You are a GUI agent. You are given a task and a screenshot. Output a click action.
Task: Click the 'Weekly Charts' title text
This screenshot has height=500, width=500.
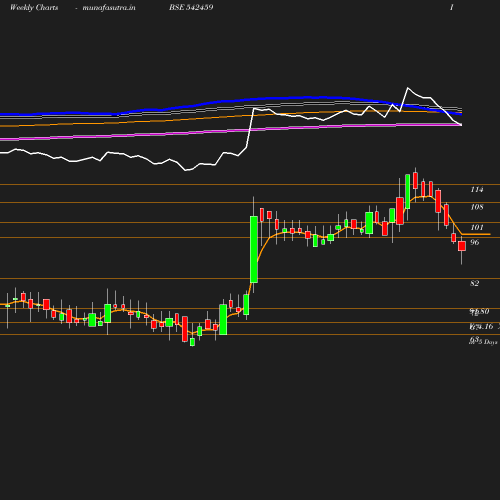point(34,7)
